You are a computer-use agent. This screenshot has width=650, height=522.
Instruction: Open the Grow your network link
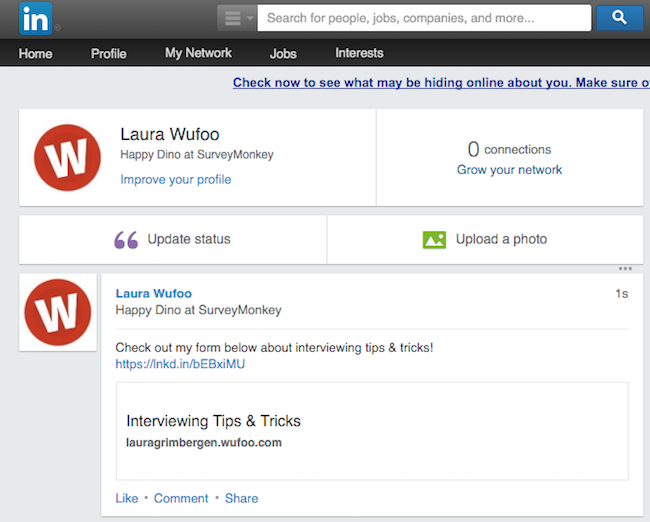click(509, 170)
